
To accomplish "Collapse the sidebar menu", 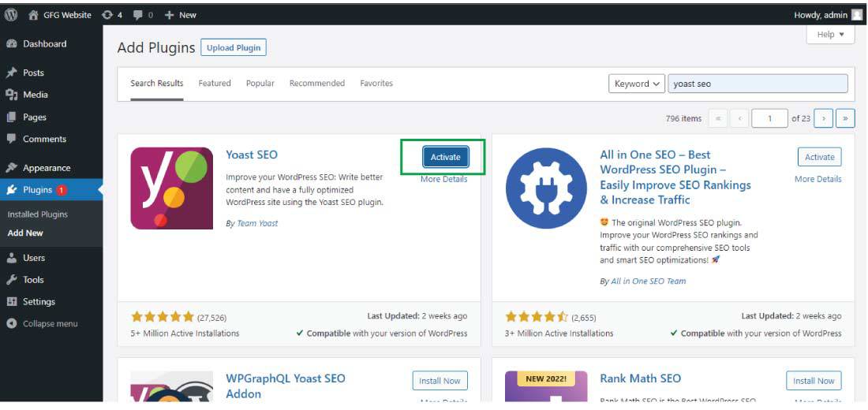I will (x=50, y=324).
